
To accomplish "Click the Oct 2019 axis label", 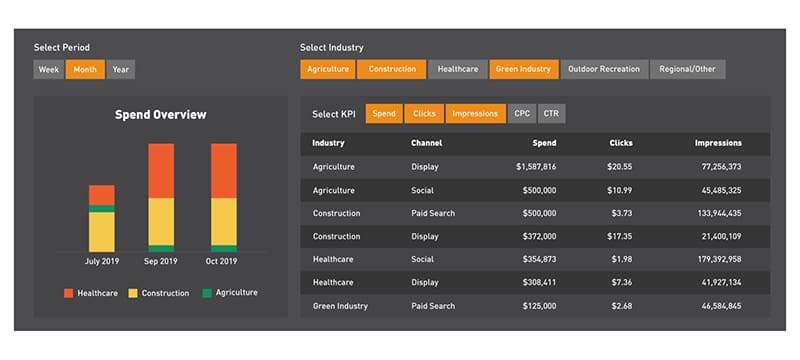I will point(220,261).
